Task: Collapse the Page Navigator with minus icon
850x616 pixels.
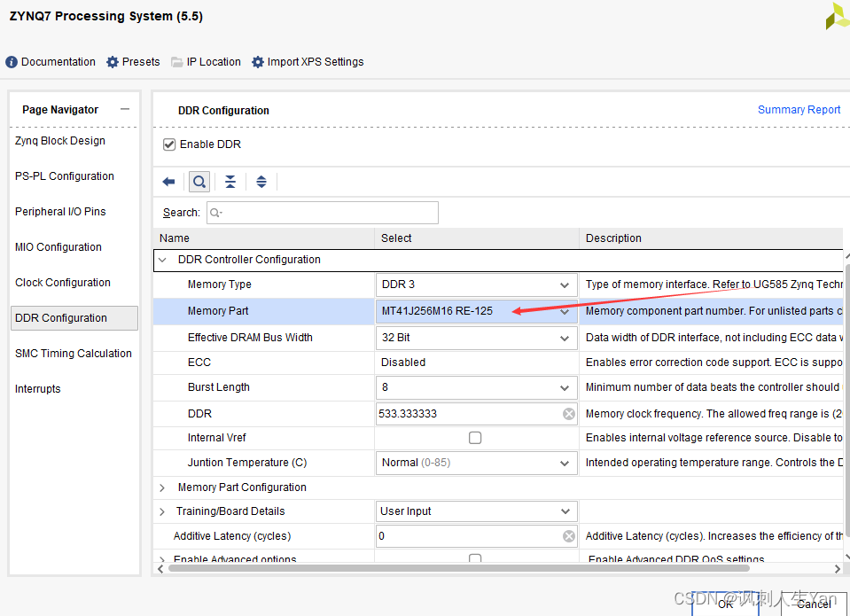Action: click(x=125, y=109)
